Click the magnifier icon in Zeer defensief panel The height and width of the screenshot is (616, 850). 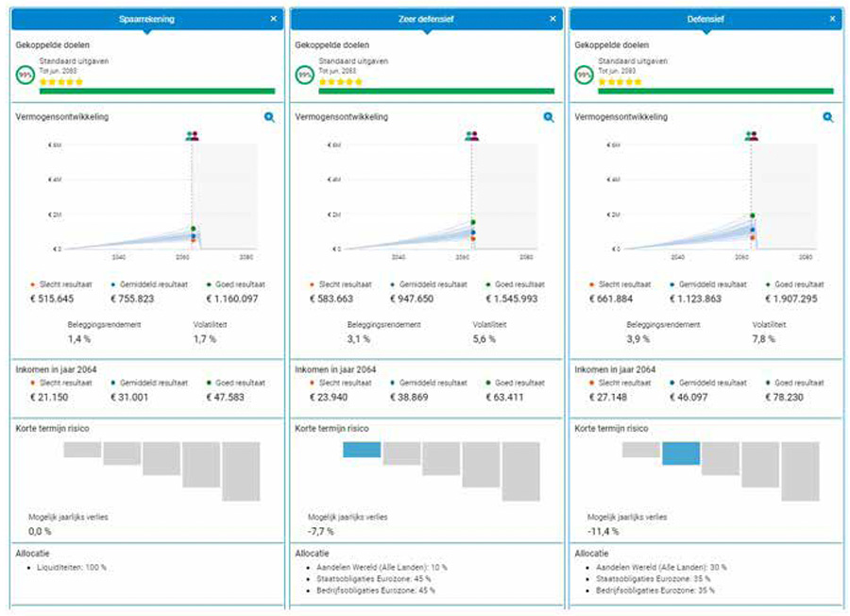[x=549, y=117]
